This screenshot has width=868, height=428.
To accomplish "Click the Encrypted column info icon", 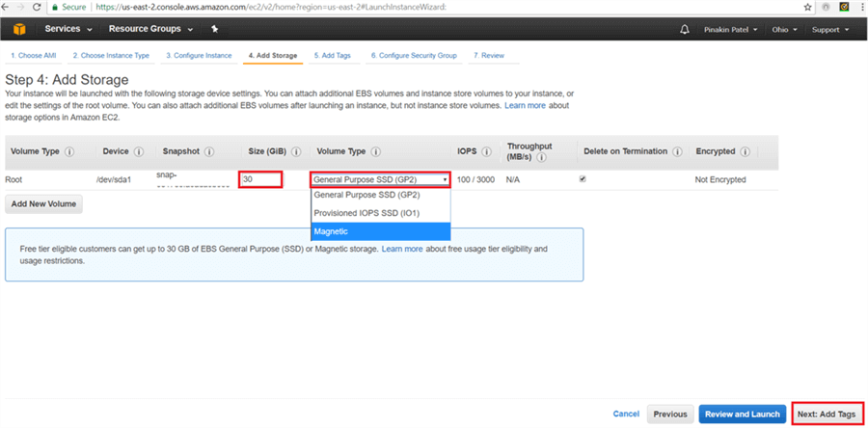I will (746, 151).
